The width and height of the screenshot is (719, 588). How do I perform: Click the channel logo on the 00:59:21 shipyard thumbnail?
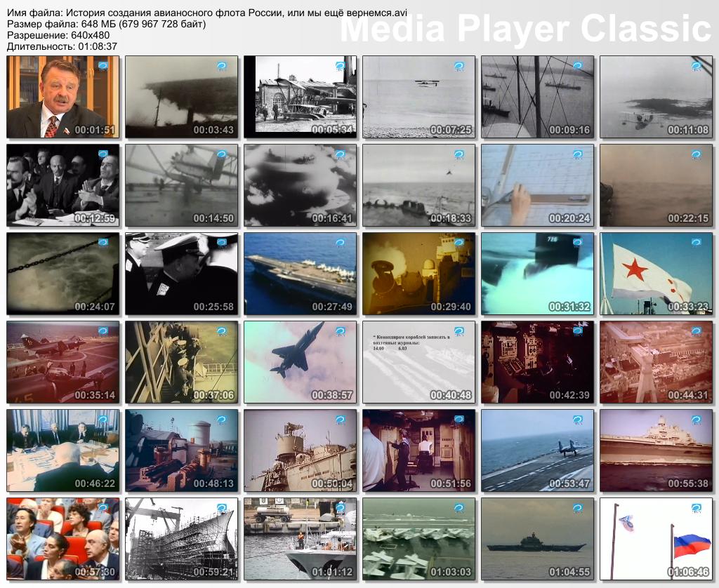click(x=222, y=508)
